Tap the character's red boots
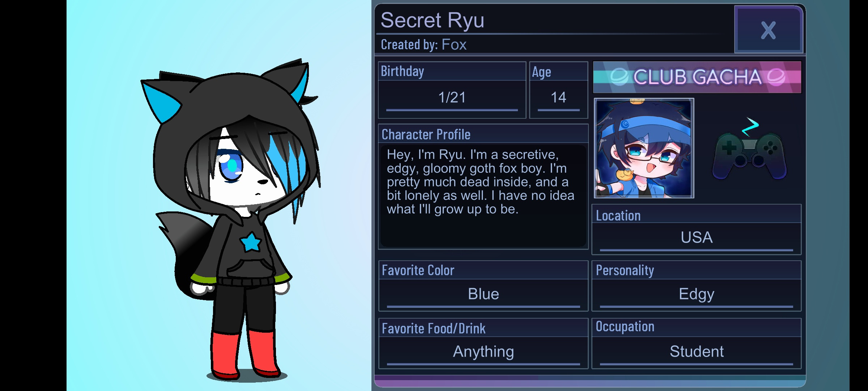The image size is (868, 391). tap(244, 355)
